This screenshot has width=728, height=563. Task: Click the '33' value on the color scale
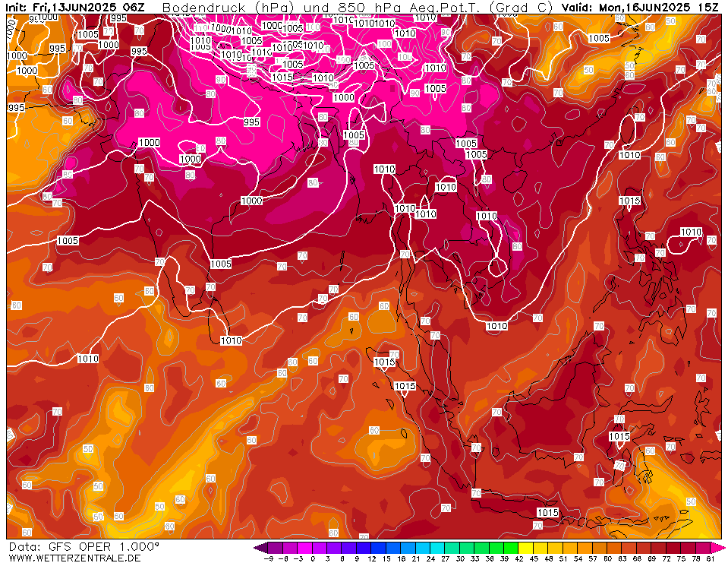point(474,558)
